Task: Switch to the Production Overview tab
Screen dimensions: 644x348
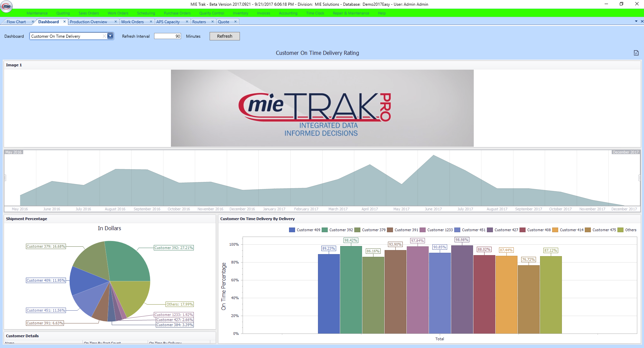Action: point(88,21)
